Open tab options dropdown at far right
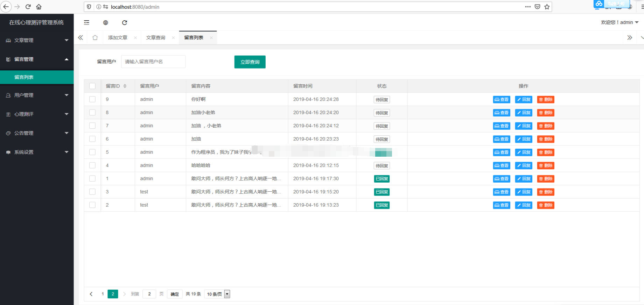The width and height of the screenshot is (644, 305). [x=642, y=37]
